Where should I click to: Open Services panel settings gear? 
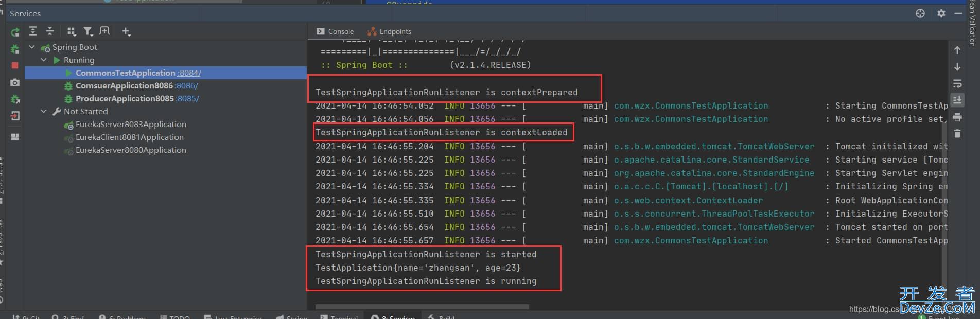tap(941, 13)
